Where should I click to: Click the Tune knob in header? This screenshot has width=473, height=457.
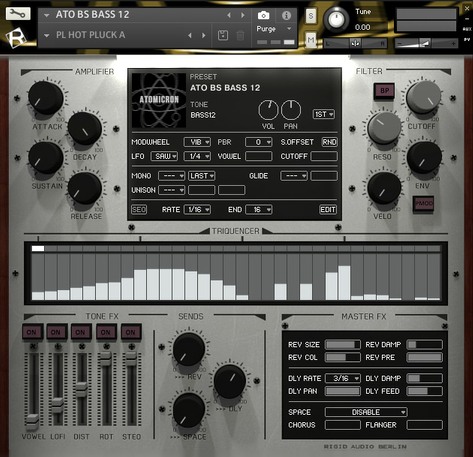(x=336, y=19)
